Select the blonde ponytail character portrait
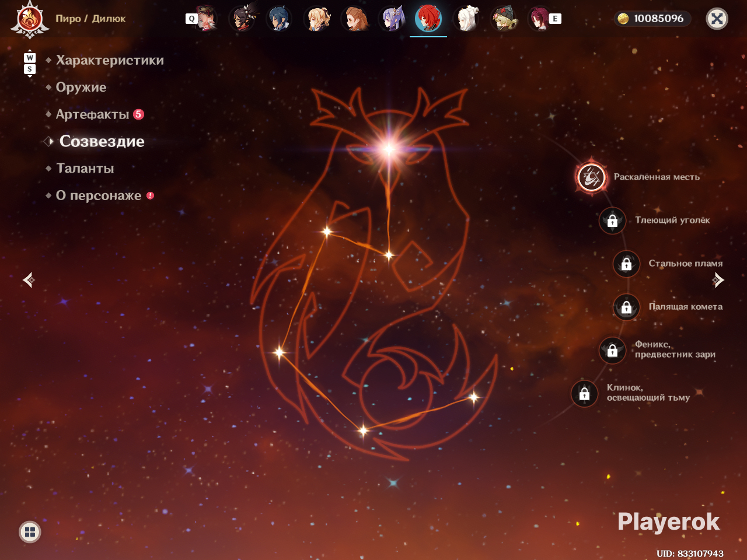 (317, 19)
